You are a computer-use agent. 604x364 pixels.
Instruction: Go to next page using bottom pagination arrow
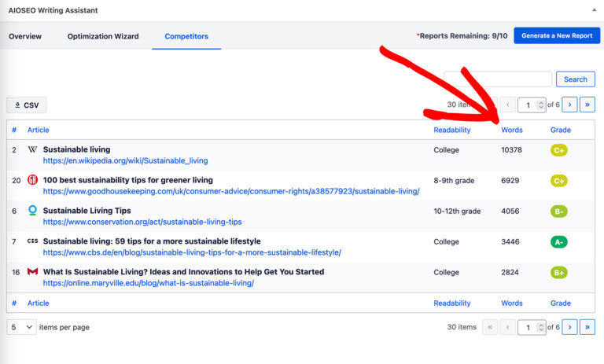[x=570, y=327]
